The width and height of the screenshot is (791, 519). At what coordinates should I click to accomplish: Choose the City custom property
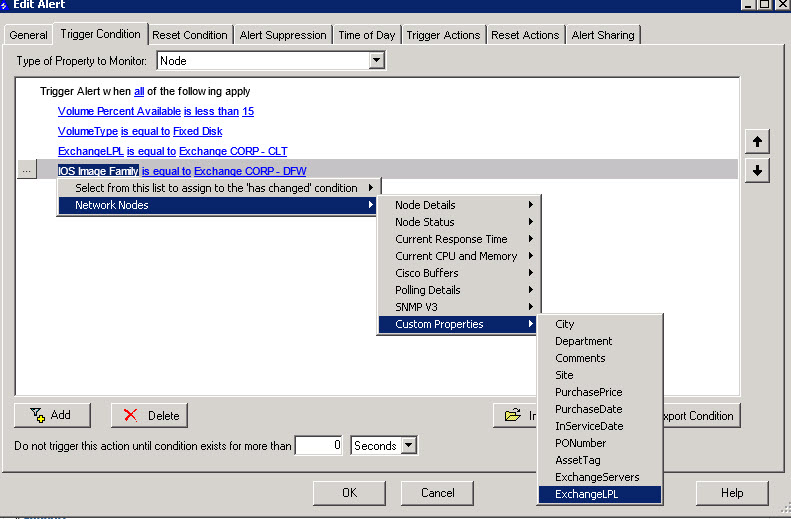point(600,324)
